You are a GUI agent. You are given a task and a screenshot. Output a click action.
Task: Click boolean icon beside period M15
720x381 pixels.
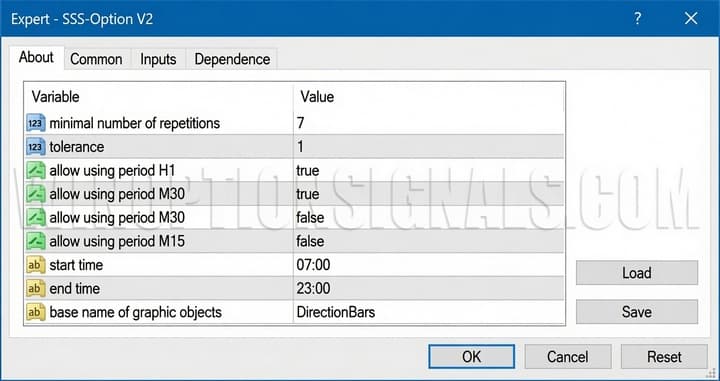36,241
